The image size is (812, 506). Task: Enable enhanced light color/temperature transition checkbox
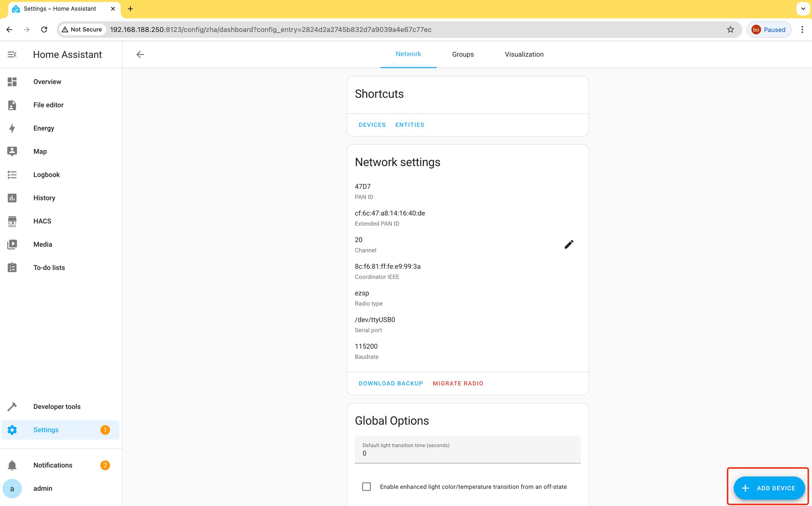366,487
